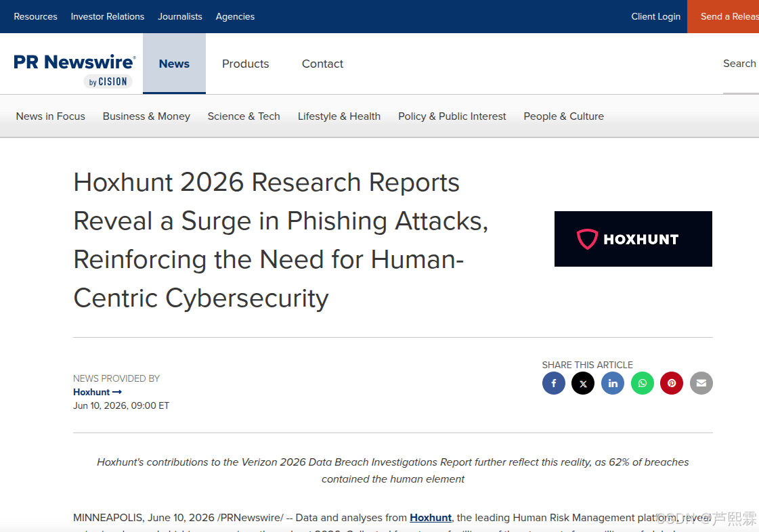Click 'NEWS PROVIDED BY' label
The width and height of the screenshot is (759, 532).
116,378
